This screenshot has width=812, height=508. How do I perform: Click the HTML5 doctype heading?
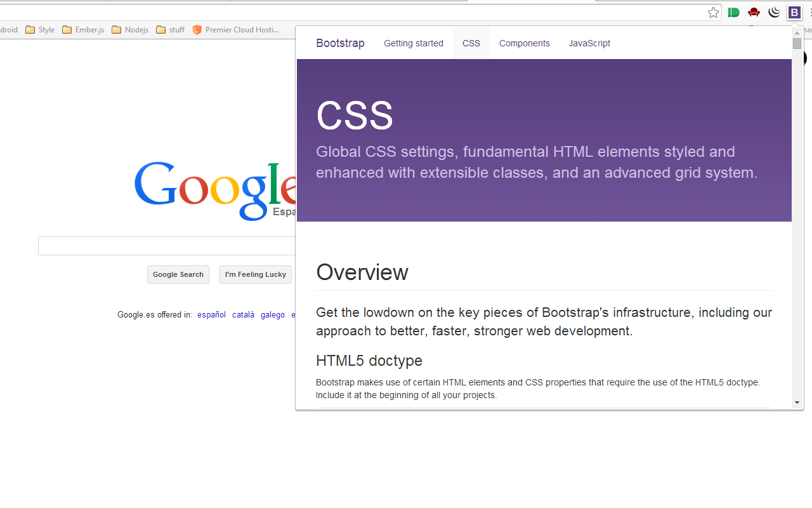tap(369, 361)
